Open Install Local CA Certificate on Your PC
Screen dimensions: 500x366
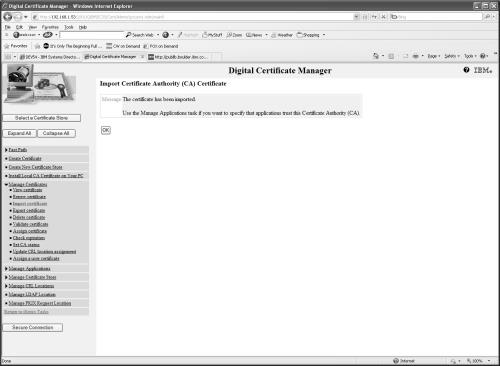(x=46, y=176)
